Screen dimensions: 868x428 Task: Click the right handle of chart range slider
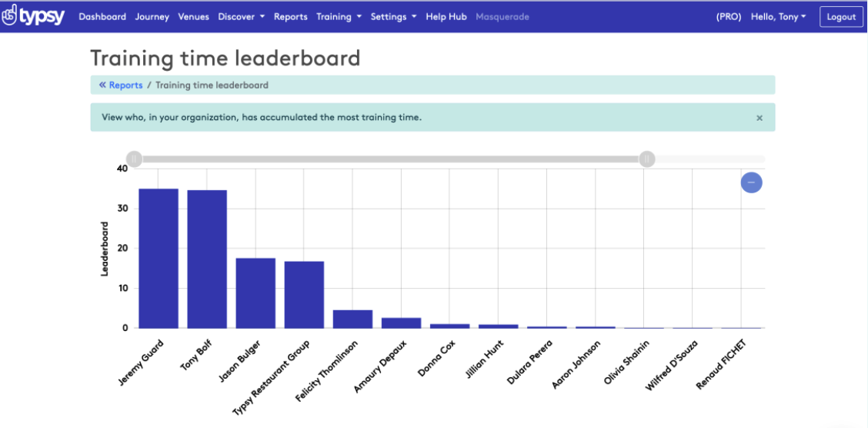coord(647,159)
